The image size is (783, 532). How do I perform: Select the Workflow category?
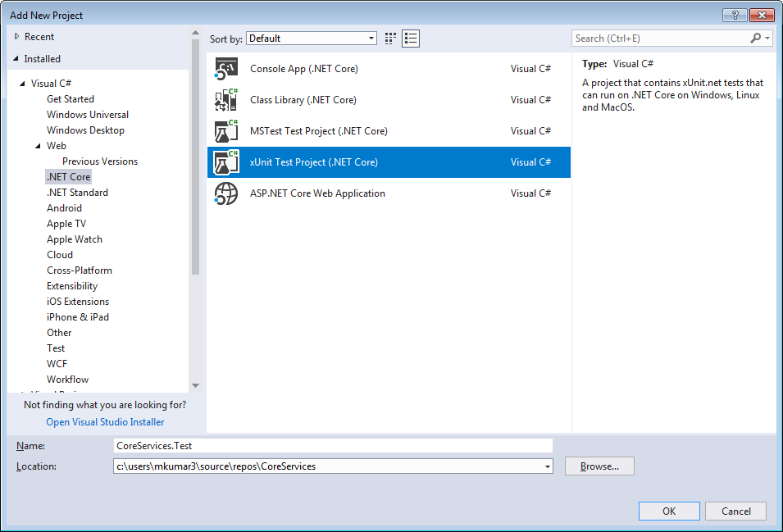click(67, 380)
